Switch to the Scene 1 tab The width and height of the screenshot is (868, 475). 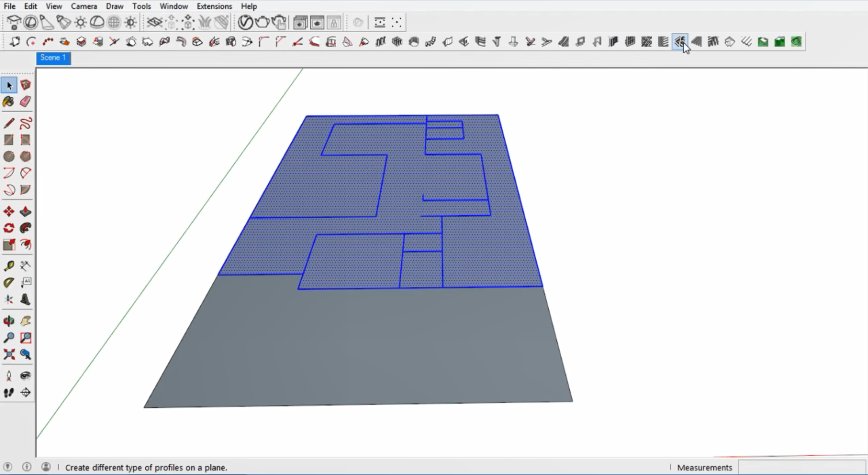click(53, 58)
